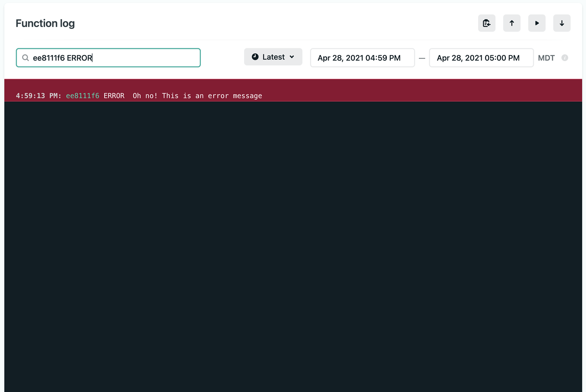Open the Latest time range dropdown
Screen dimensions: 586x392
pyautogui.click(x=273, y=57)
